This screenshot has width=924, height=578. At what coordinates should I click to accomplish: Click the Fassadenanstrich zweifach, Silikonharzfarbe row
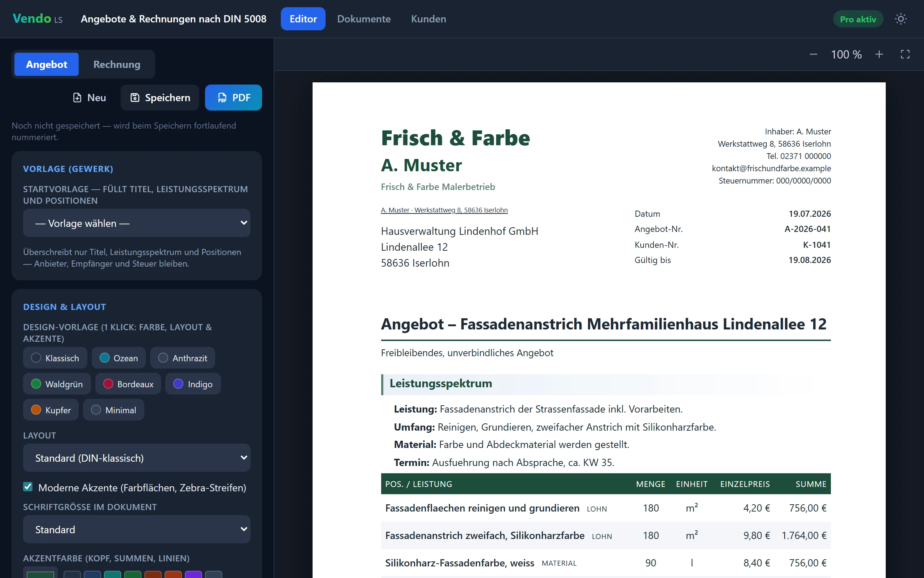tap(606, 535)
